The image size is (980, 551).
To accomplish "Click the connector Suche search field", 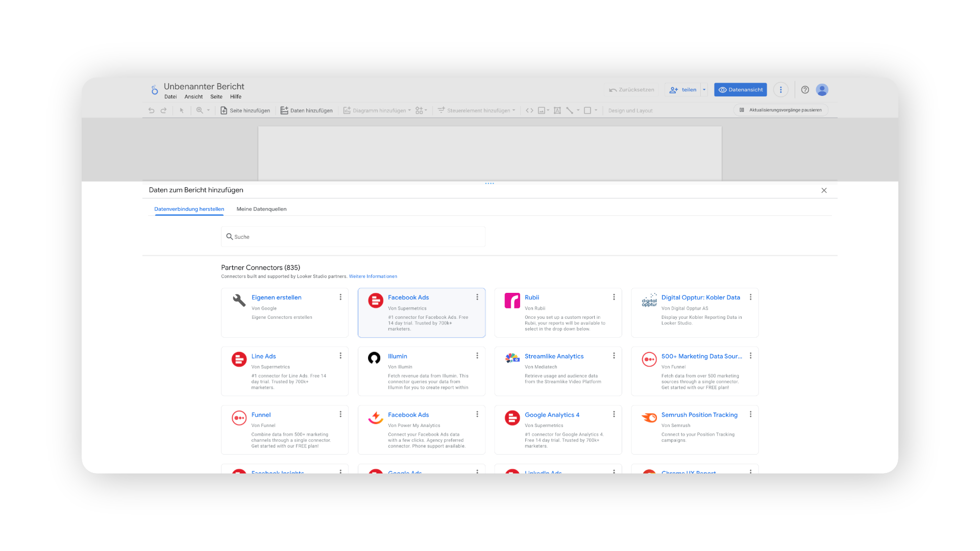I will click(353, 237).
